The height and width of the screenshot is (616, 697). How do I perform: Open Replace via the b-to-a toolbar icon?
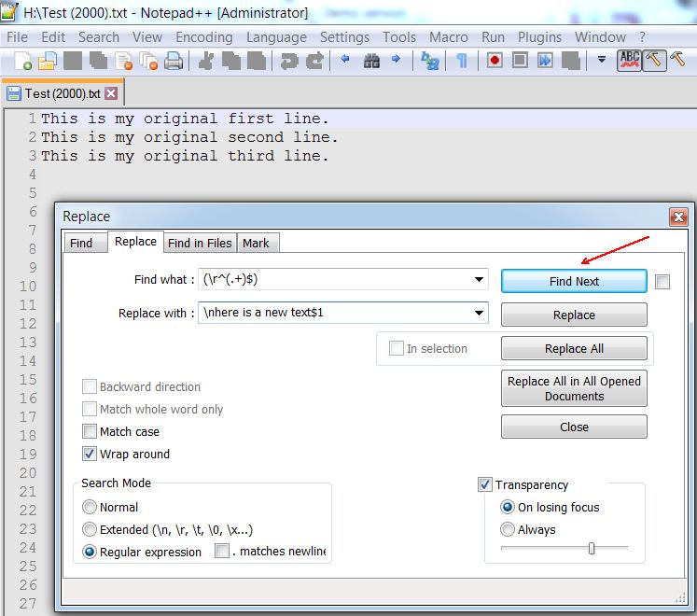tap(429, 61)
